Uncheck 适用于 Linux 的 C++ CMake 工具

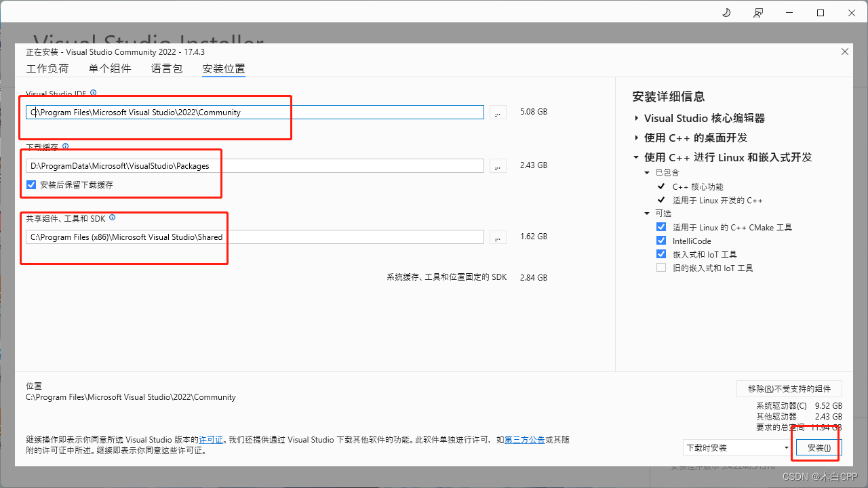[661, 227]
